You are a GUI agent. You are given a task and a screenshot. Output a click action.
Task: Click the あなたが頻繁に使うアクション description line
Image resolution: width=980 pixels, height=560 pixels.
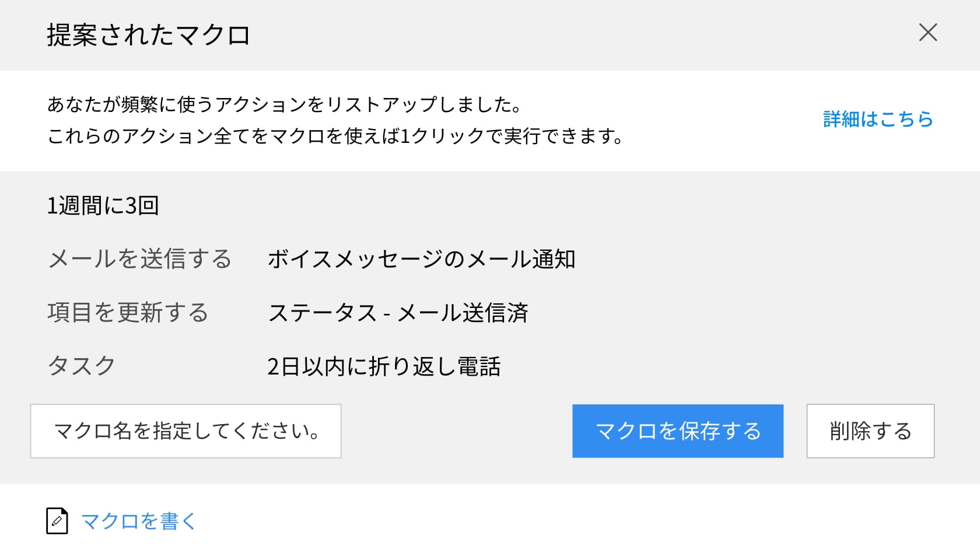285,104
